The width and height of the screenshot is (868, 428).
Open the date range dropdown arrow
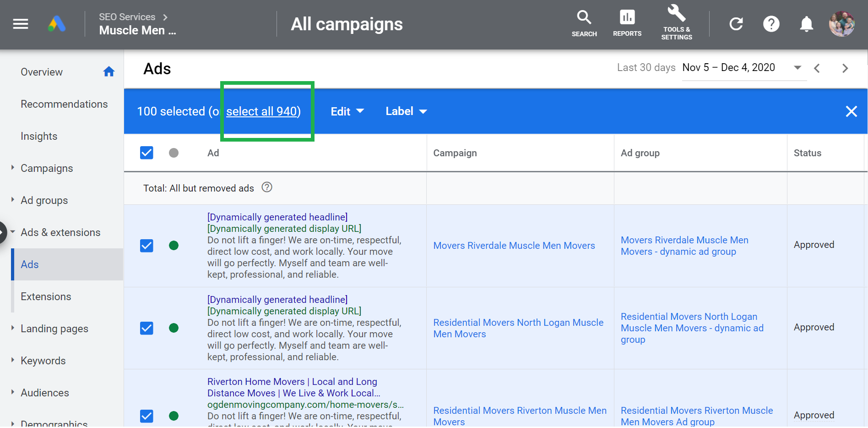pos(797,67)
